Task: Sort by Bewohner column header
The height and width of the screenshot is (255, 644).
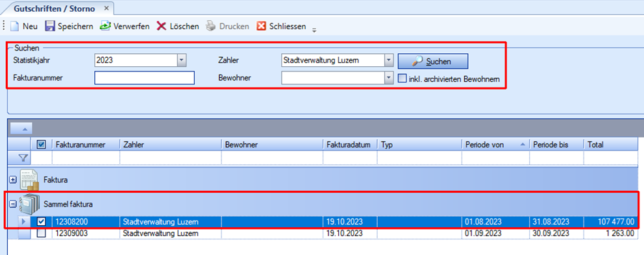Action: pos(273,145)
